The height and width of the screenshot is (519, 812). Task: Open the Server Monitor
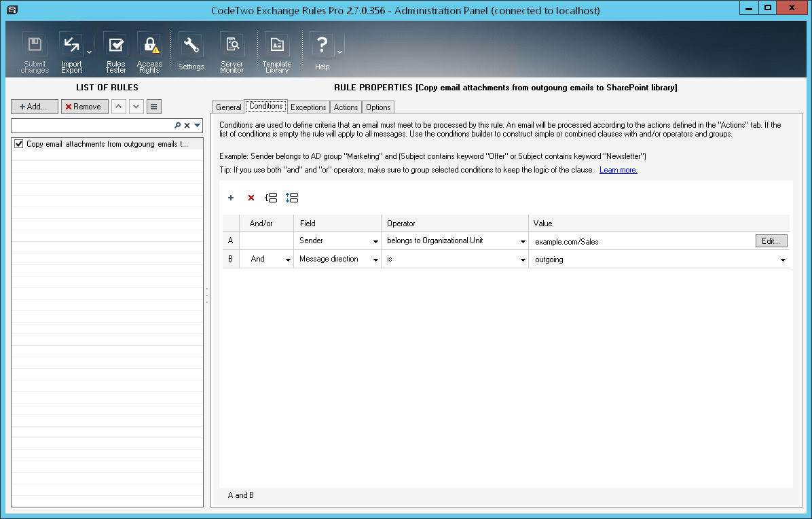pos(232,52)
